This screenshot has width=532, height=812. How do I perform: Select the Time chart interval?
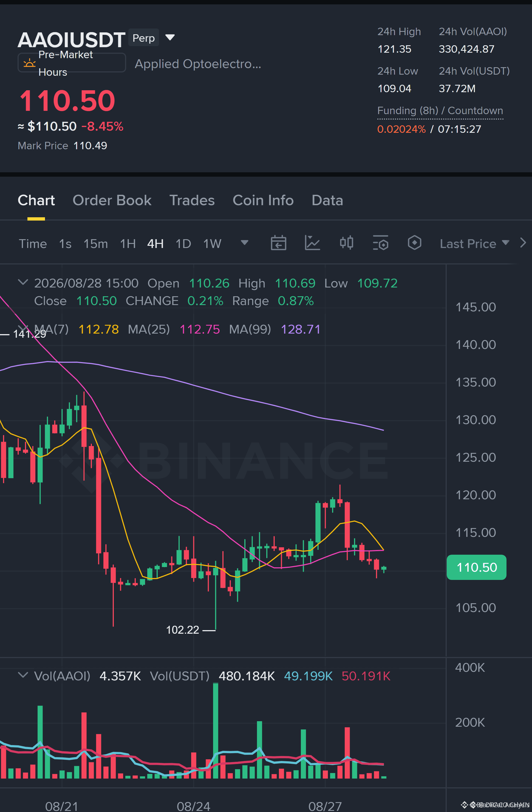(33, 244)
